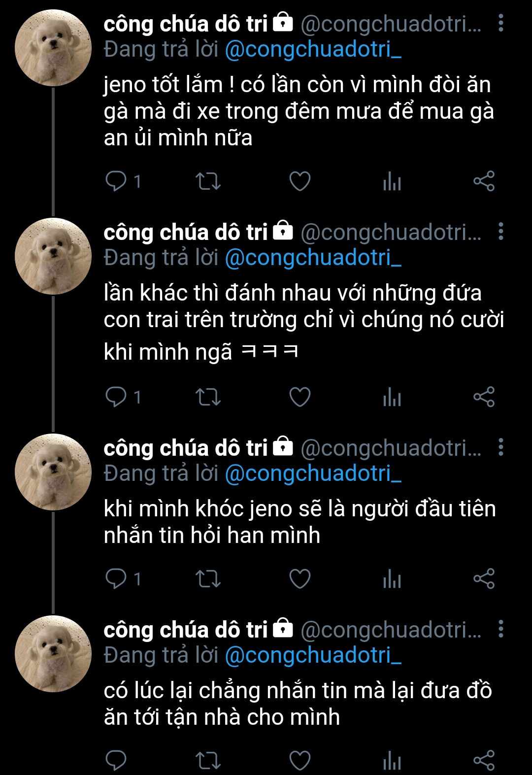
Task: Share the tweet about fighting boys at school
Action: pyautogui.click(x=484, y=397)
